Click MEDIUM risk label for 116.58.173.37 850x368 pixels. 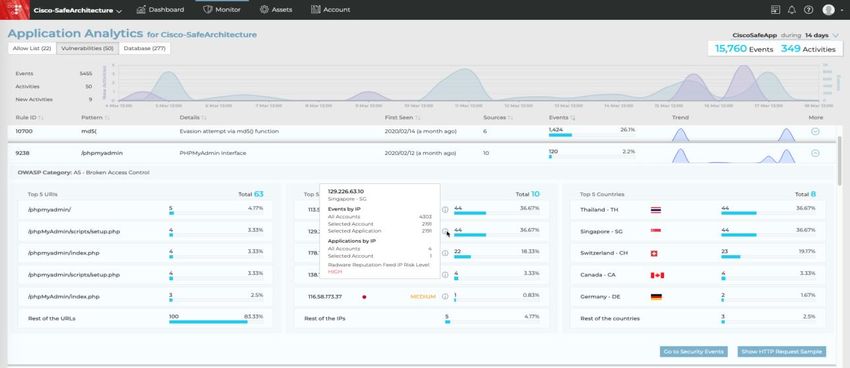coord(422,296)
